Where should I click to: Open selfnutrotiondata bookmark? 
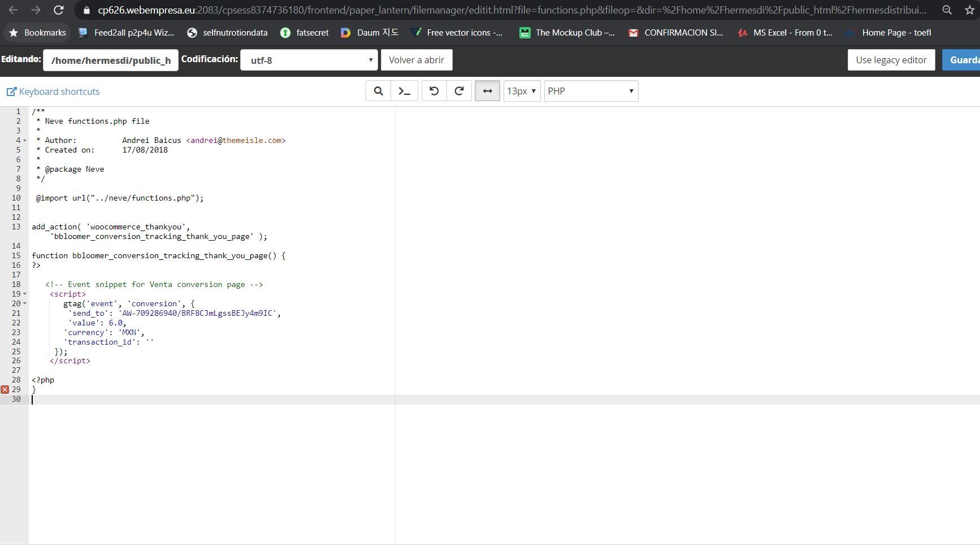pos(227,33)
